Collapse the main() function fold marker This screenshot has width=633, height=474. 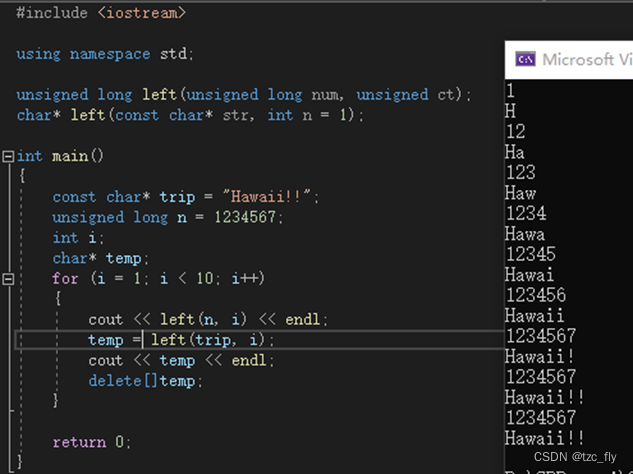(x=8, y=156)
